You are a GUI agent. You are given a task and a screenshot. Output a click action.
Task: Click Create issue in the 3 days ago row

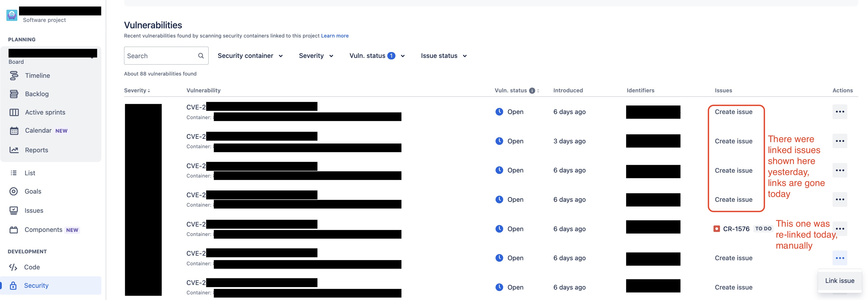pyautogui.click(x=733, y=141)
